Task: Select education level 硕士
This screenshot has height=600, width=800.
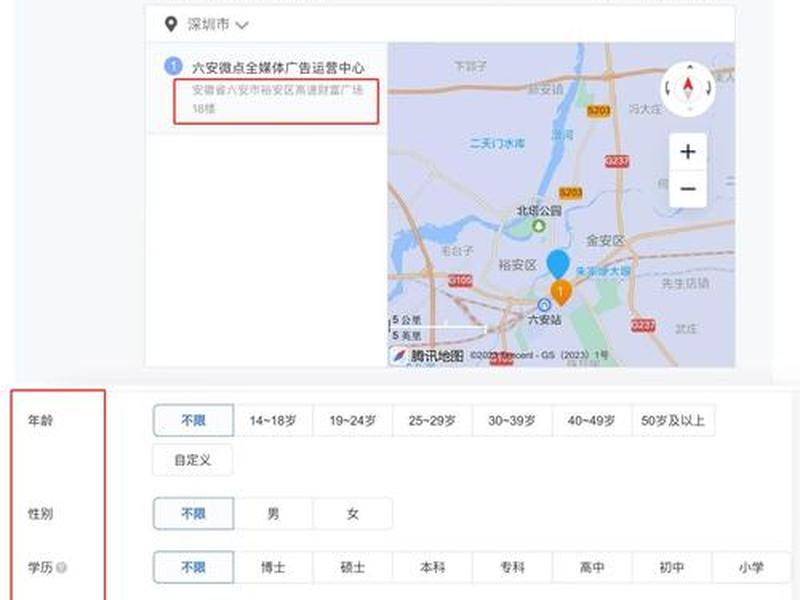Action: [x=353, y=567]
